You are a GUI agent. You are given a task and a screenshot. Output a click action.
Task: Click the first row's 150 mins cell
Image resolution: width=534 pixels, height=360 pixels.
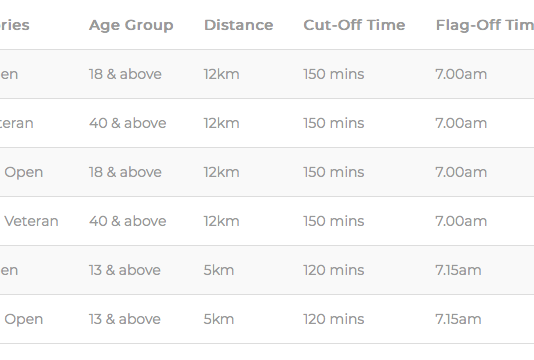[x=334, y=74]
